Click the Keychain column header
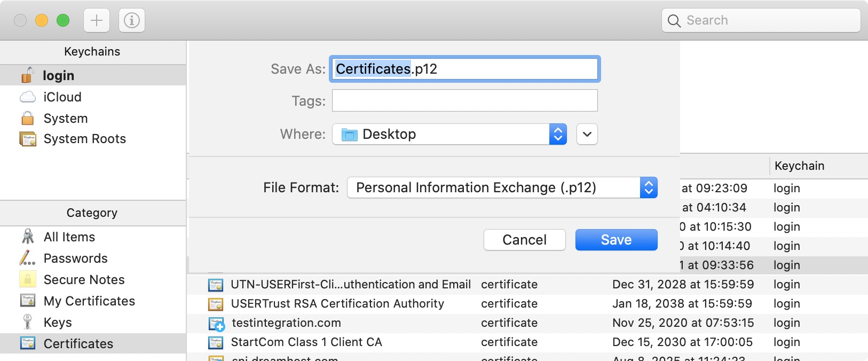This screenshot has width=868, height=361. (x=799, y=166)
